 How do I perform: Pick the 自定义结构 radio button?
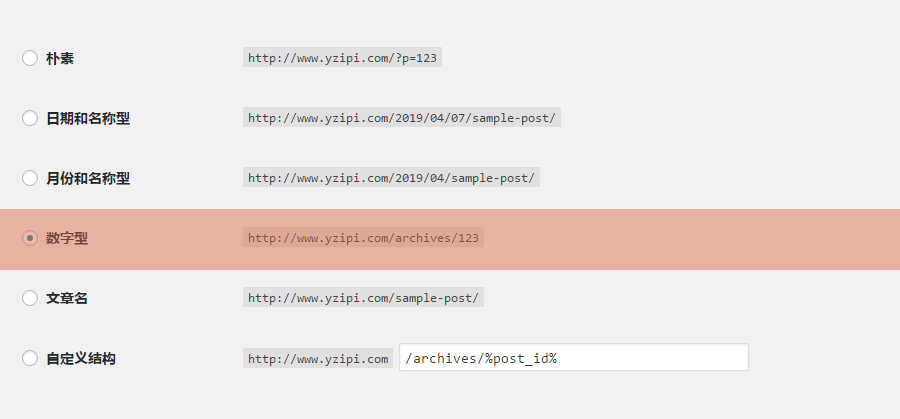30,358
